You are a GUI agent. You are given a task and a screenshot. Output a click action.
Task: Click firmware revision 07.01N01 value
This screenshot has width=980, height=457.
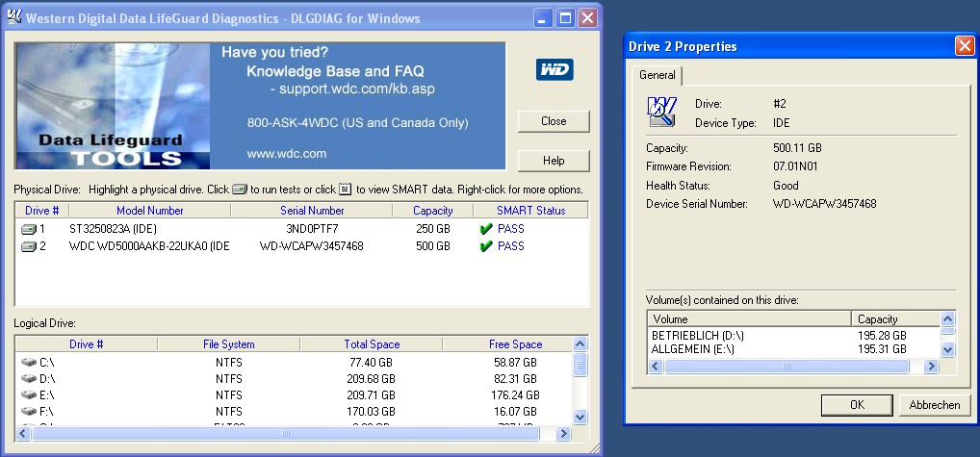click(795, 166)
